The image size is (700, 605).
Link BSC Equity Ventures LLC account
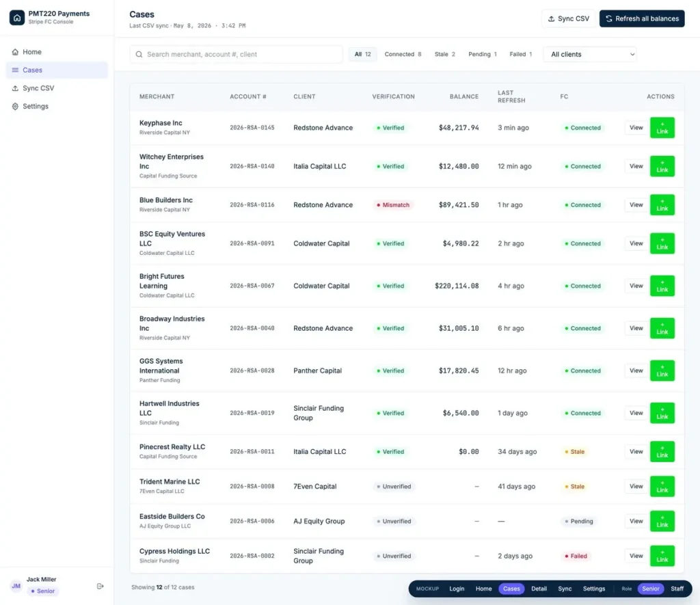(x=662, y=243)
